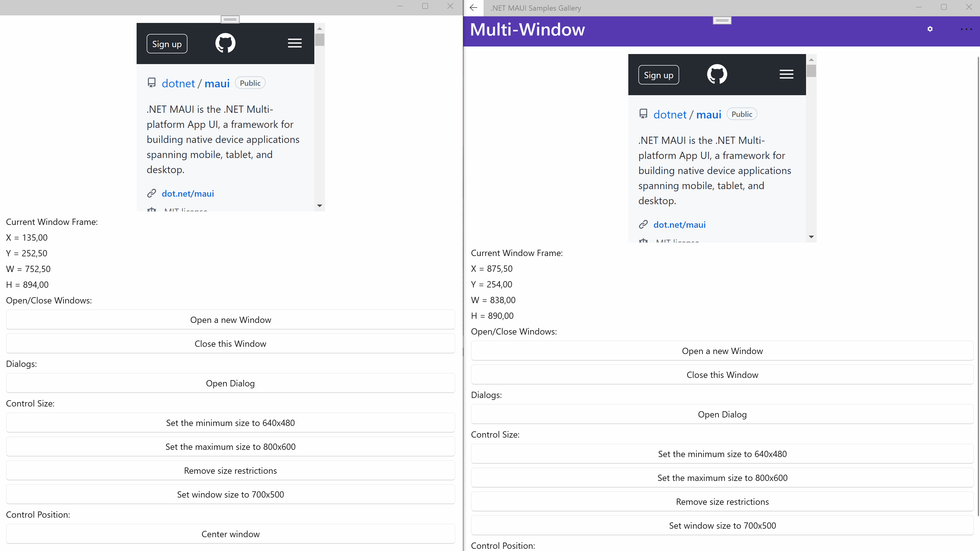This screenshot has width=980, height=551.
Task: Click Open Dialog in right window
Action: click(x=722, y=414)
